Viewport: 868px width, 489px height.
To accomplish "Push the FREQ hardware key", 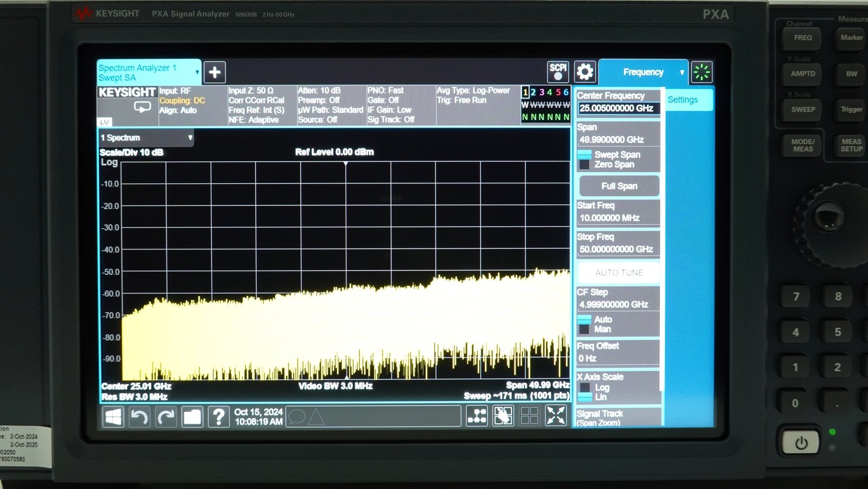I will (803, 38).
